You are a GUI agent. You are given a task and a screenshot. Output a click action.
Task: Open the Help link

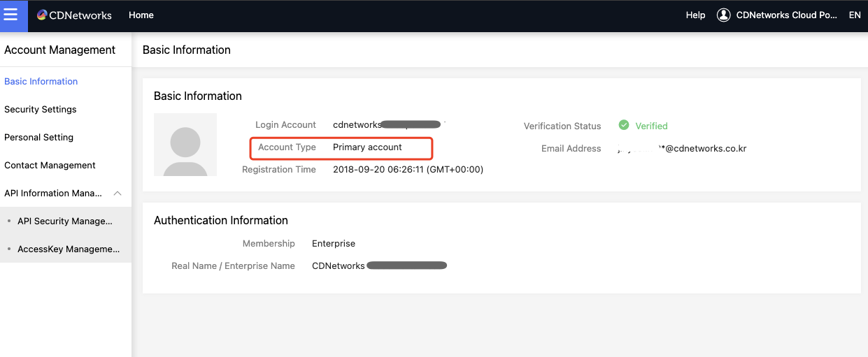(695, 15)
